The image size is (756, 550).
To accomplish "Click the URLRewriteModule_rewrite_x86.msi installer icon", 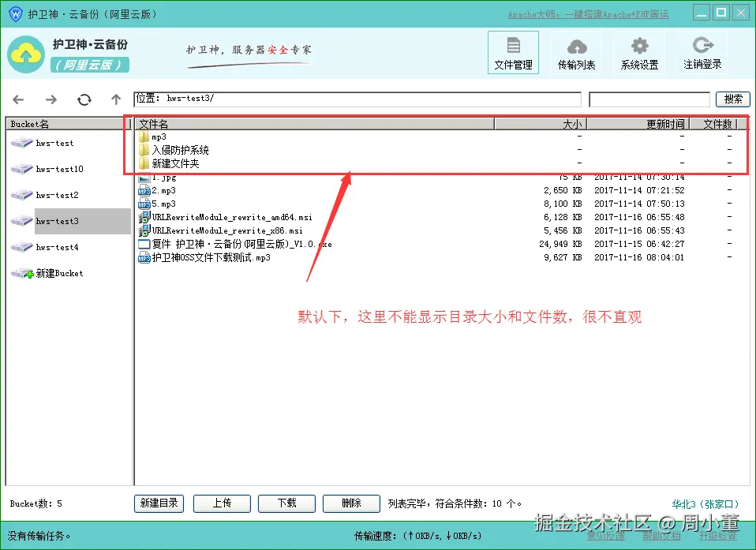I will [144, 231].
